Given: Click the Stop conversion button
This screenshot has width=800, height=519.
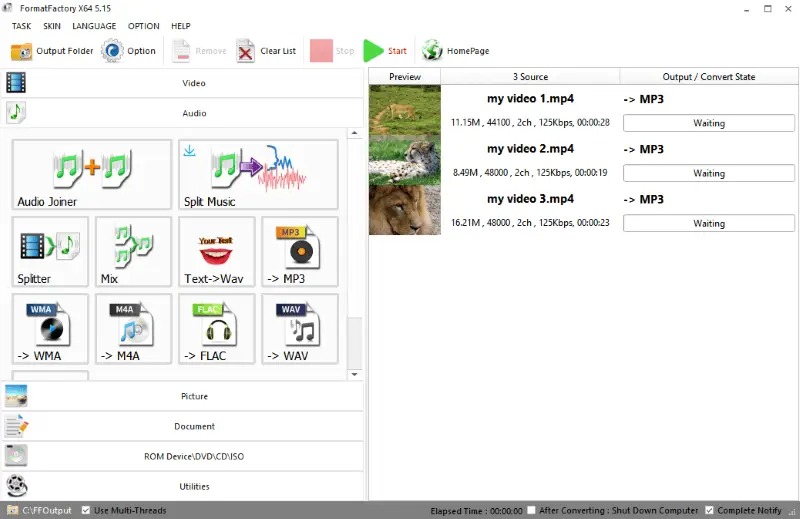Looking at the screenshot, I should 332,51.
